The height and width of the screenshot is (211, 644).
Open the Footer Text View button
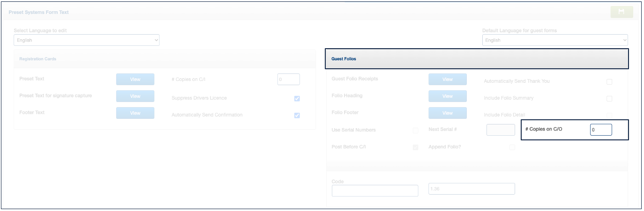click(x=135, y=113)
